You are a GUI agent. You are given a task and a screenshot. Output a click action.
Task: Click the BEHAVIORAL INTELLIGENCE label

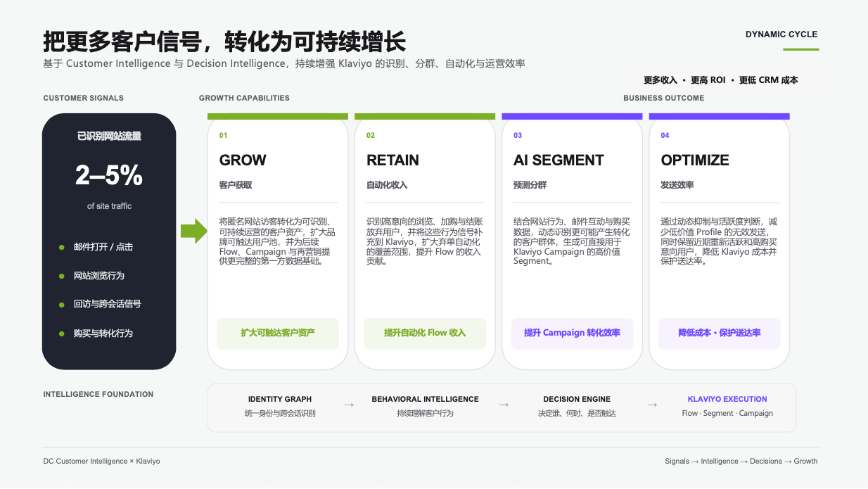[x=425, y=399]
